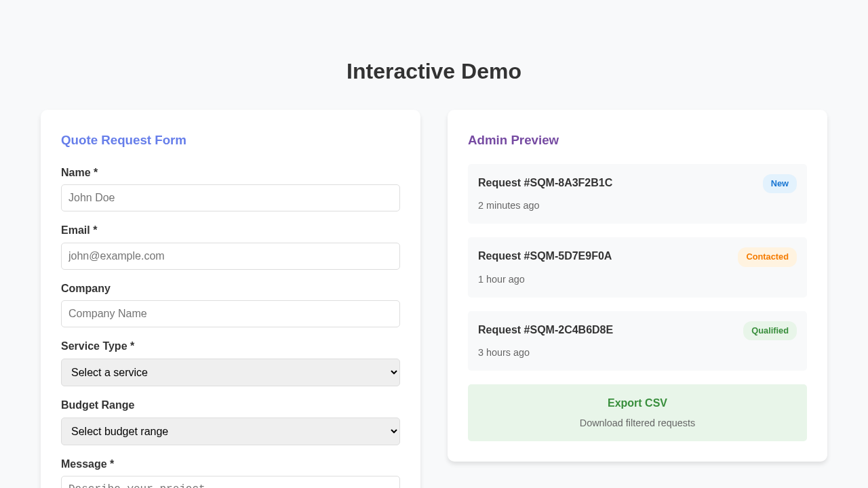Click the "Company" label
This screenshot has height=488, width=868.
[x=85, y=289]
